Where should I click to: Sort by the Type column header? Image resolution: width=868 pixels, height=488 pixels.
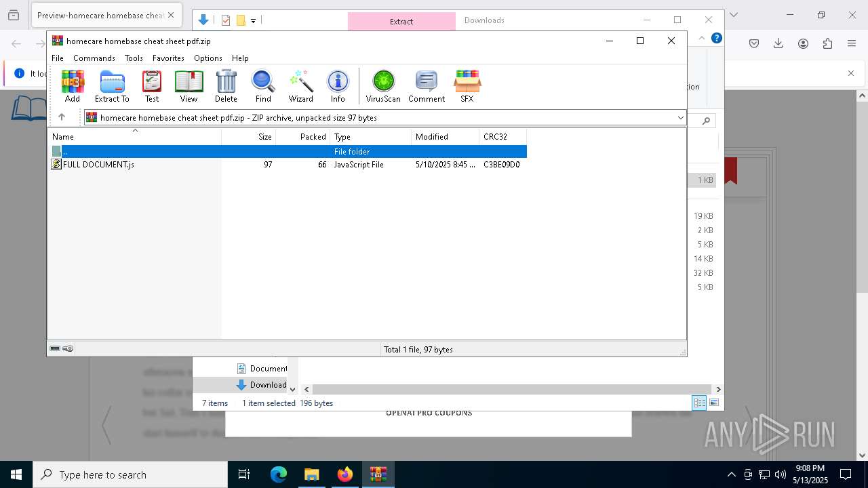371,137
